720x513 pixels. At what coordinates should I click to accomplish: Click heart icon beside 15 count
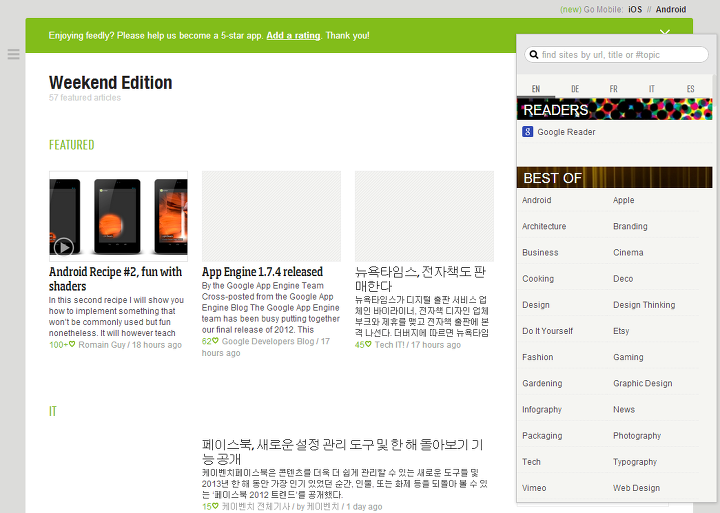pos(215,506)
